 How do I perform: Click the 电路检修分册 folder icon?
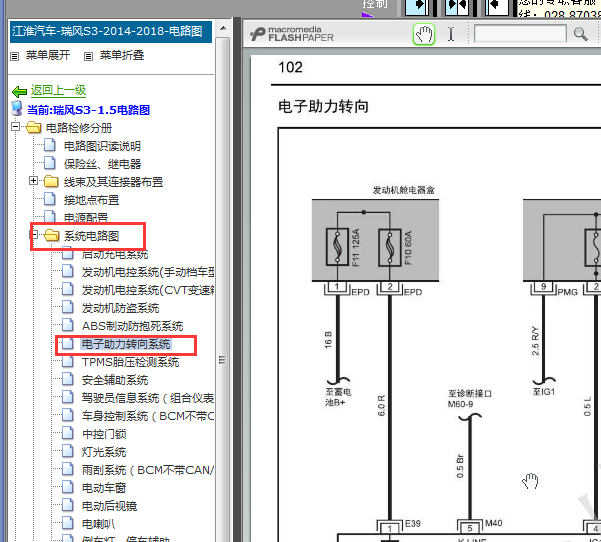[x=33, y=127]
